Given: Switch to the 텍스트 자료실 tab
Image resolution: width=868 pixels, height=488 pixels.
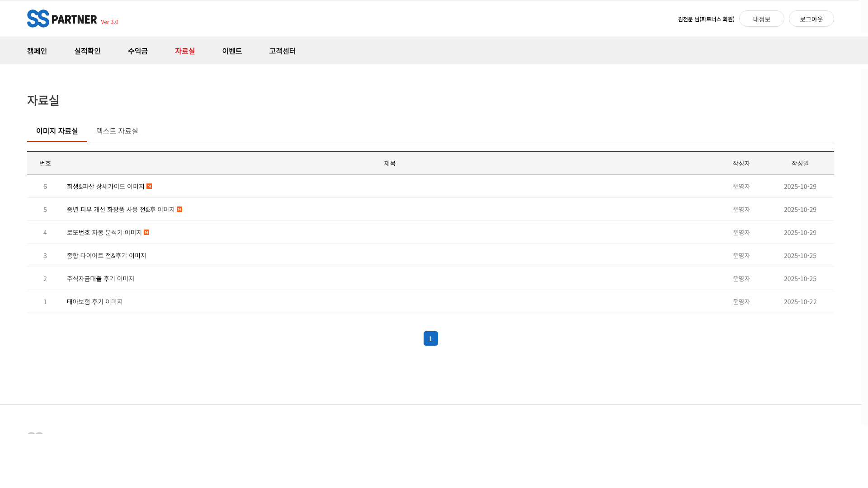Looking at the screenshot, I should [x=117, y=131].
